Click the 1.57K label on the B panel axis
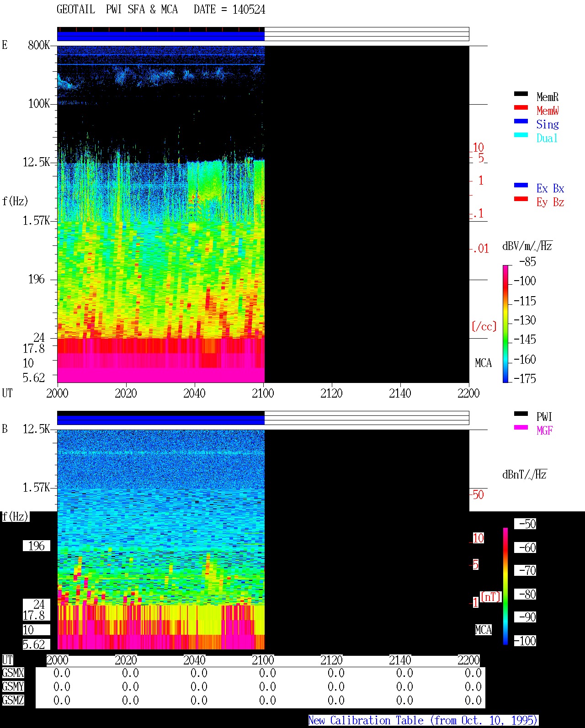This screenshot has height=728, width=585. [37, 487]
